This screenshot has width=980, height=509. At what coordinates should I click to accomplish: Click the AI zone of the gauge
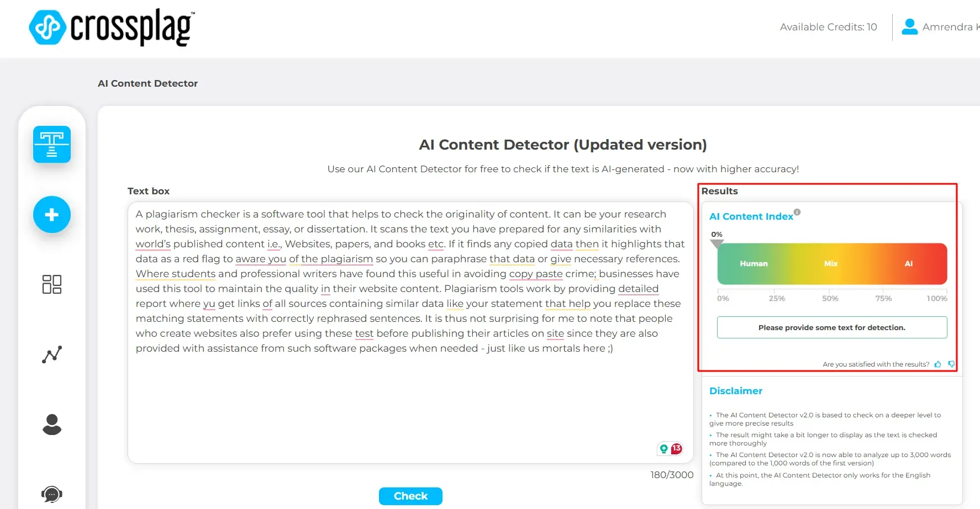(908, 264)
